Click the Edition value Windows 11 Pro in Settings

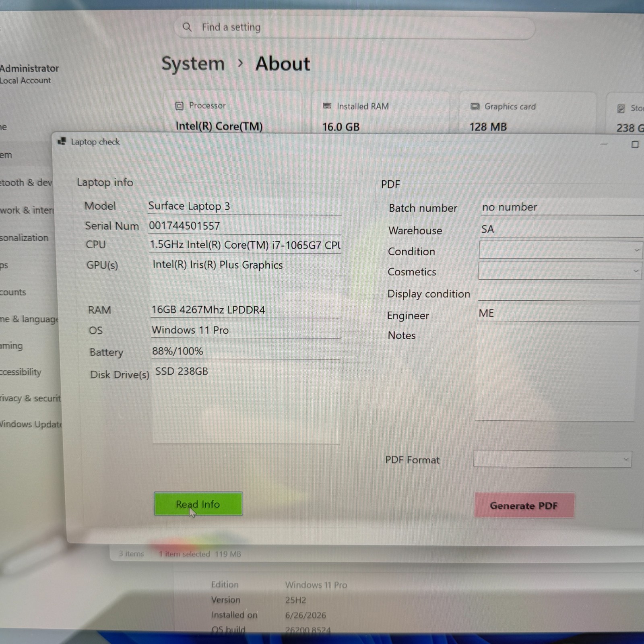(316, 585)
